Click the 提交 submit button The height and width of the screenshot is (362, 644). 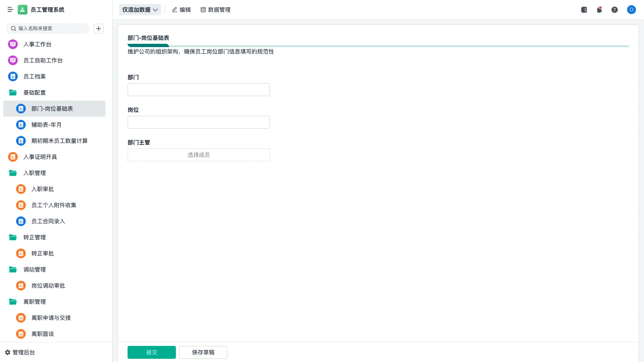[151, 352]
